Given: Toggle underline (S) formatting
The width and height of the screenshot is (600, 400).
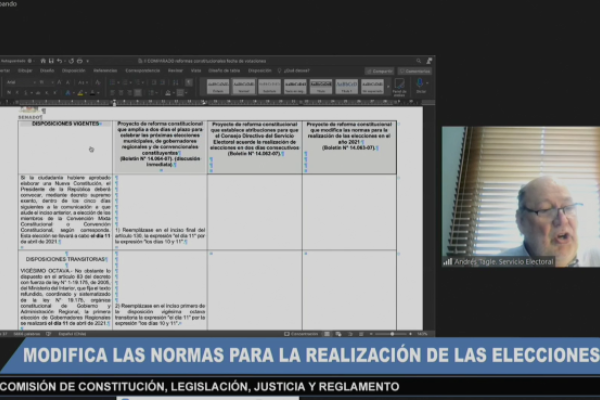Looking at the screenshot, I should (x=26, y=93).
